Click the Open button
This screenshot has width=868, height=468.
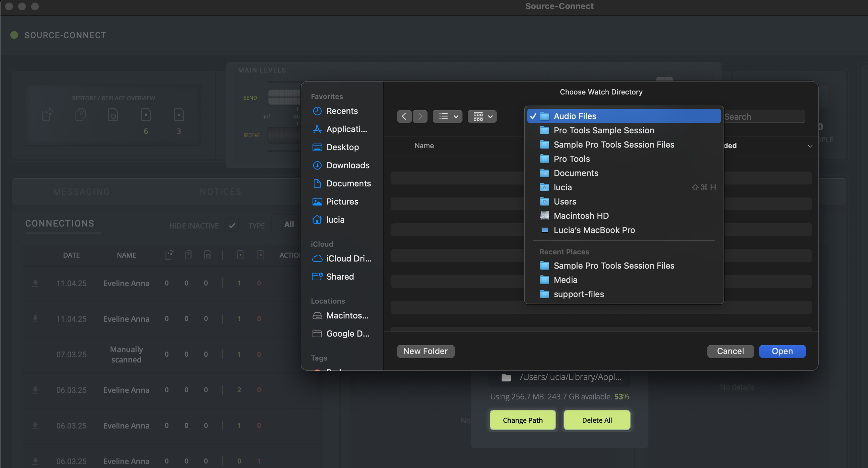click(x=782, y=351)
